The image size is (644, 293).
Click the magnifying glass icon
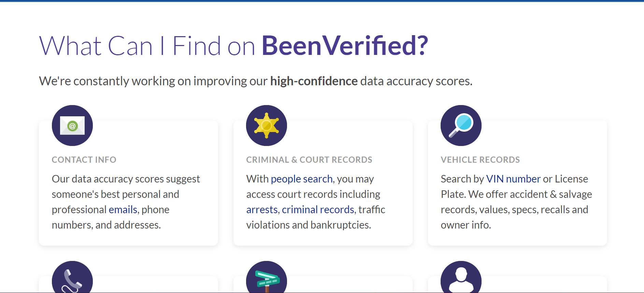point(461,126)
